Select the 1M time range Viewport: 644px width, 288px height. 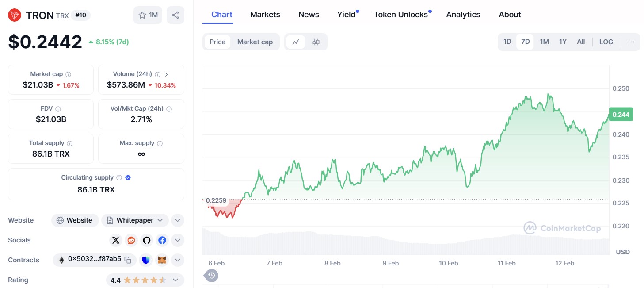point(544,41)
